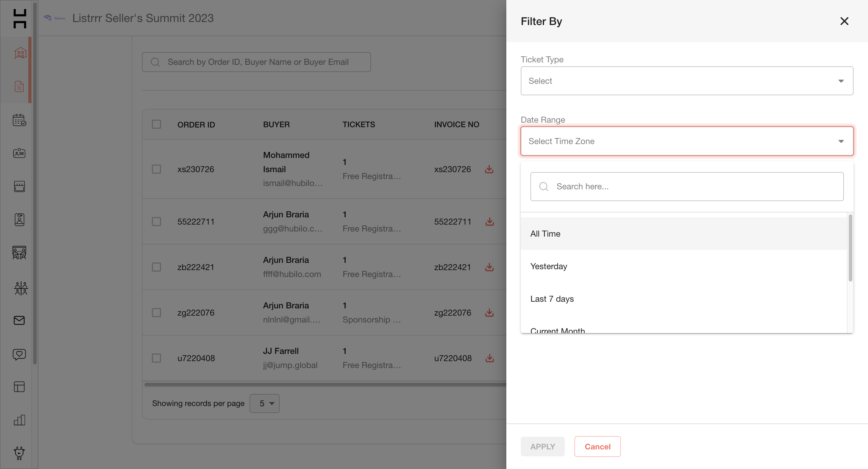Screen dimensions: 868x469
Task: Open the calendar schedule icon in sidebar
Action: coord(20,120)
